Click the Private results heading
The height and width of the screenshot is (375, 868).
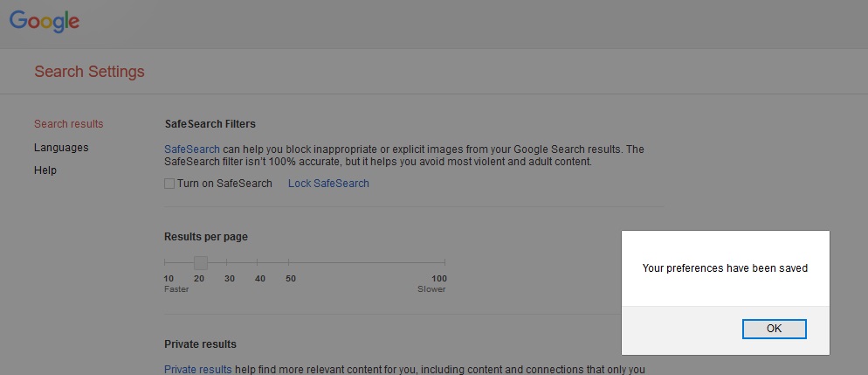tap(200, 344)
